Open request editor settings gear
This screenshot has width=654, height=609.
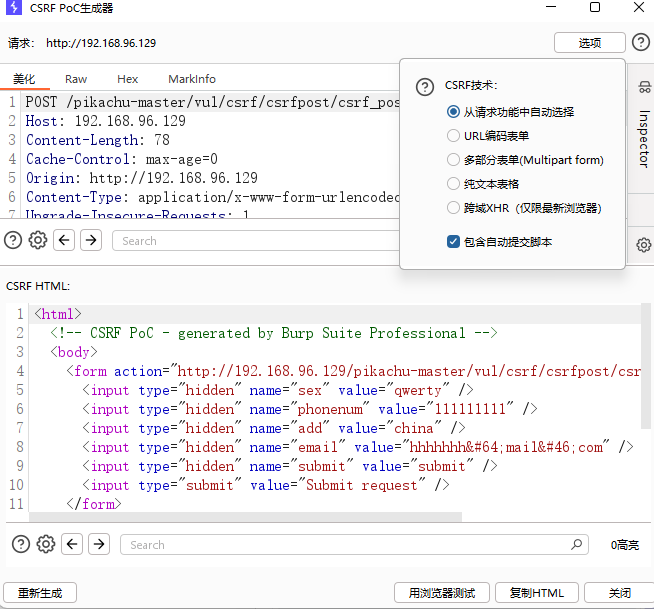38,240
